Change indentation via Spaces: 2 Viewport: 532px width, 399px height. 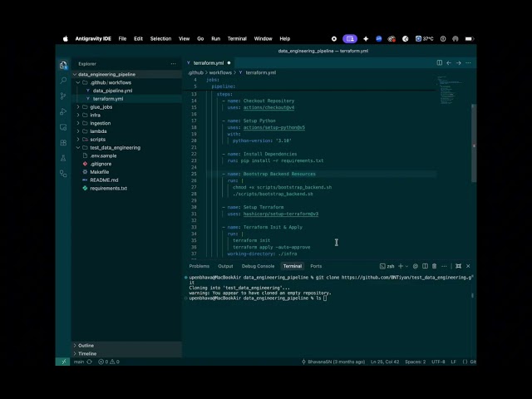[415, 362]
